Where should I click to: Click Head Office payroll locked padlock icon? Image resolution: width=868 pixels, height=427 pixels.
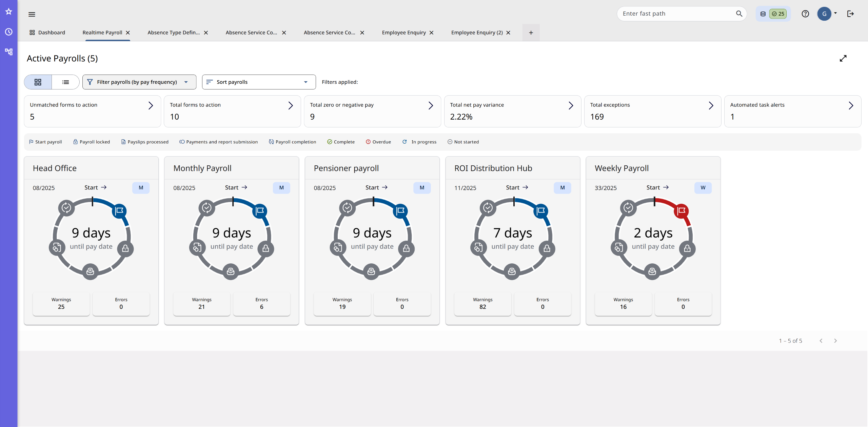(125, 249)
